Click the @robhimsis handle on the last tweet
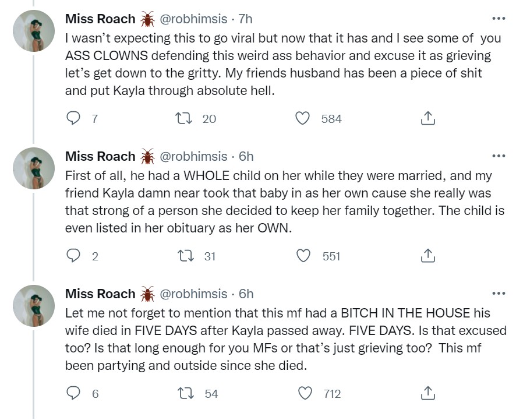This screenshot has width=516, height=420. tap(193, 294)
